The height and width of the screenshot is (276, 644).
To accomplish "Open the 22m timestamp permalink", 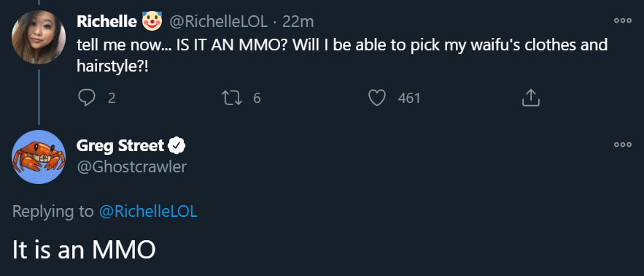I will point(298,21).
